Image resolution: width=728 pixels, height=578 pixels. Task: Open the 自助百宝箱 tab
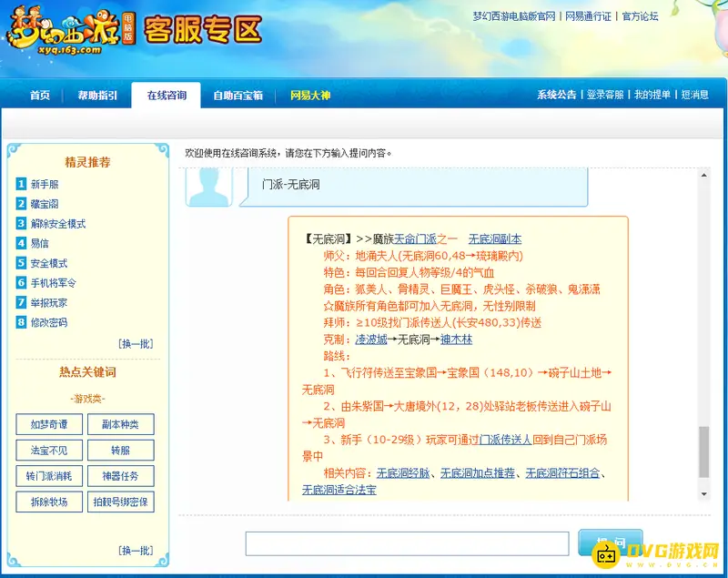[238, 96]
